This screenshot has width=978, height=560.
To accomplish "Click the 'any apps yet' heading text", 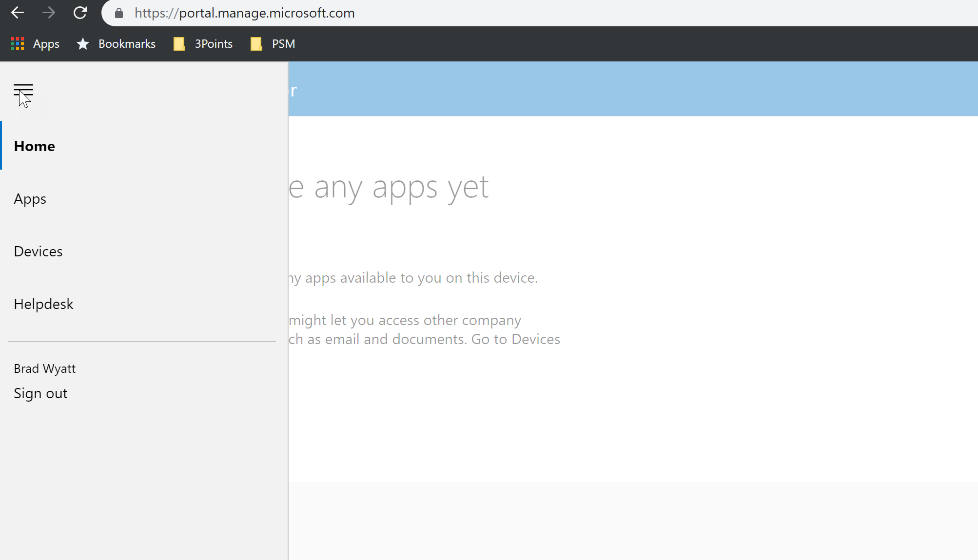I will pyautogui.click(x=401, y=187).
